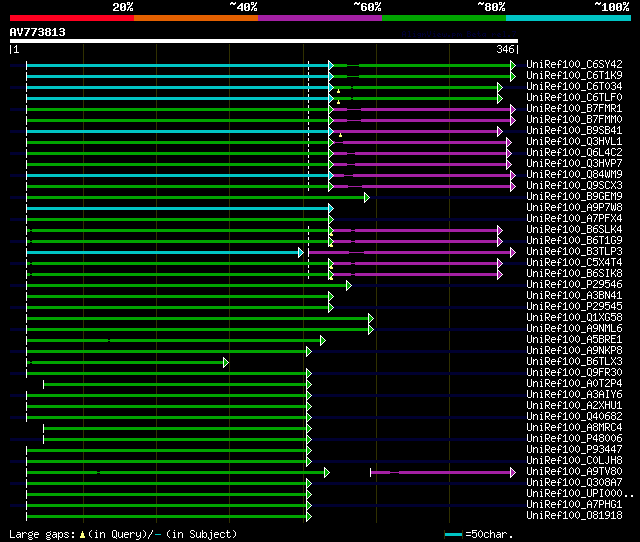This screenshot has width=640, height=542.
Task: Click the yellow gap marker in the B9SB41 row
Action: click(340, 135)
